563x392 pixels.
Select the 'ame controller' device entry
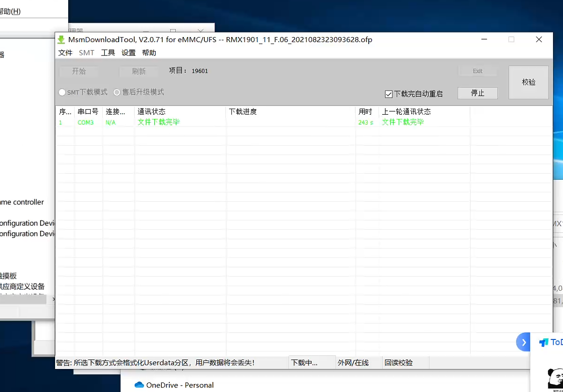click(22, 202)
